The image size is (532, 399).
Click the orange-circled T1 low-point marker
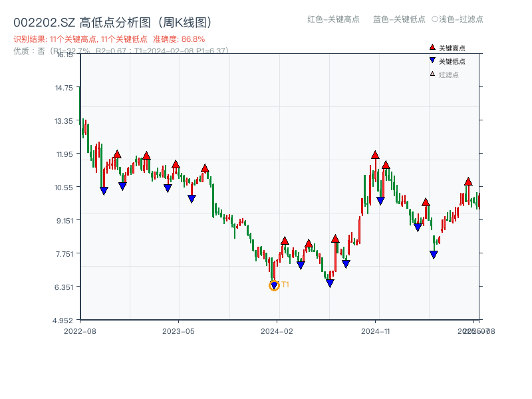(274, 286)
